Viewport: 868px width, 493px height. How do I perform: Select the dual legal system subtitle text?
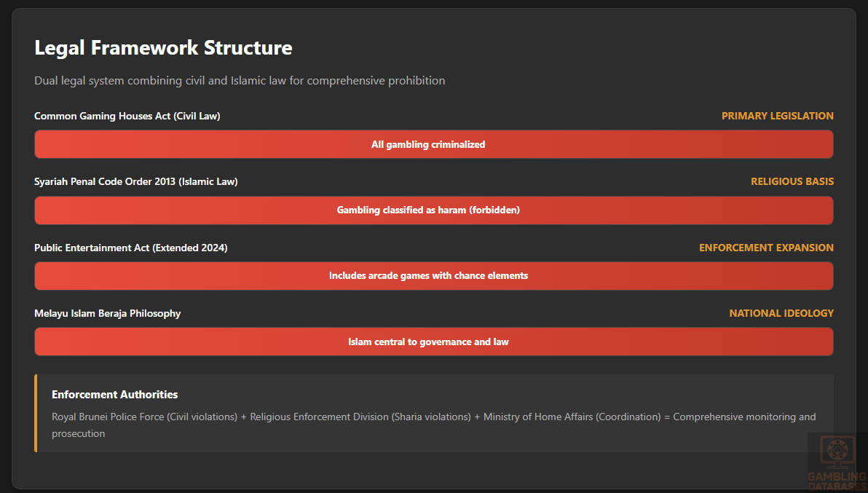[x=240, y=81]
